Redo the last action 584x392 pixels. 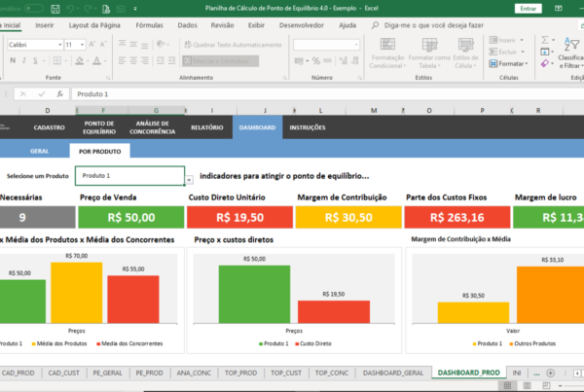point(89,9)
